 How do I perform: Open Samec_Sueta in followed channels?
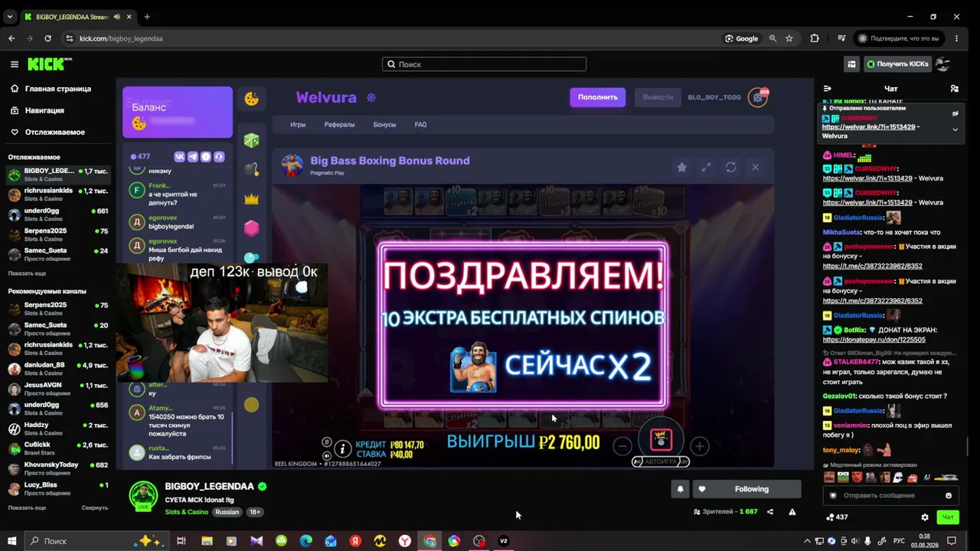pyautogui.click(x=58, y=254)
